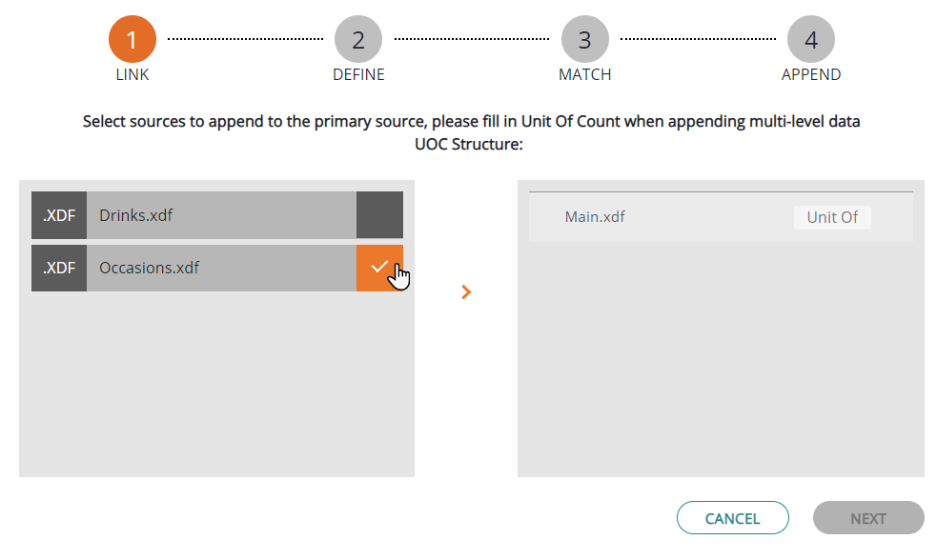The image size is (937, 560).
Task: Switch to the DEFINE step label
Action: coord(358,73)
